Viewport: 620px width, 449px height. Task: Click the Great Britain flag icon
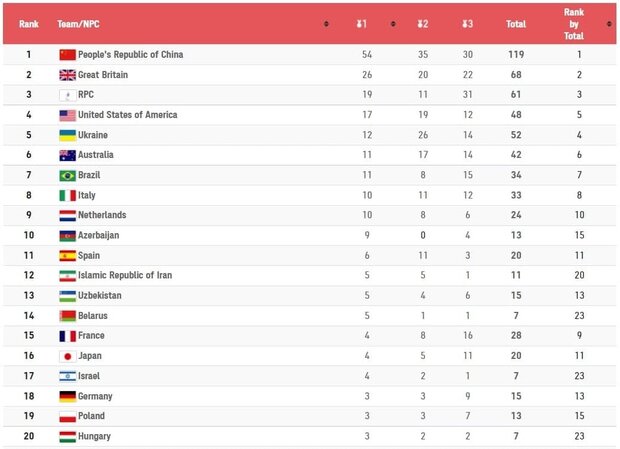point(67,75)
